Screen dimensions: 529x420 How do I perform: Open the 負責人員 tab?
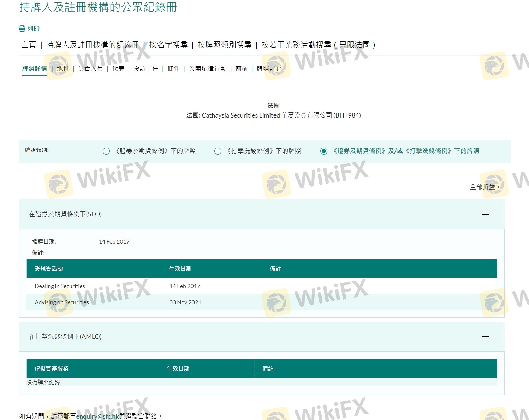[90, 68]
